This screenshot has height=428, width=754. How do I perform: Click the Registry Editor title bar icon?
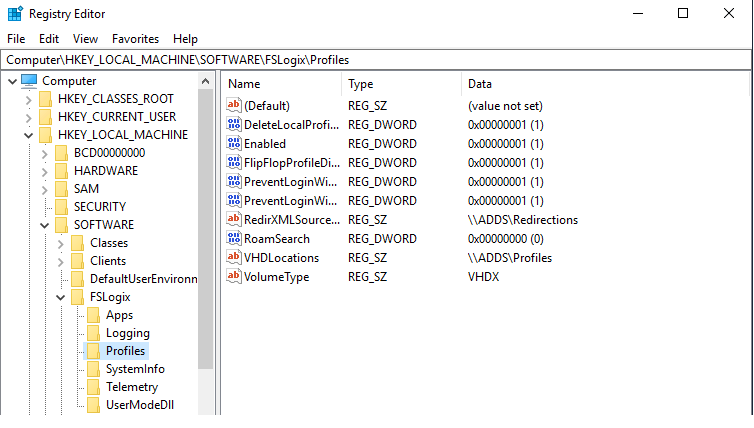pos(15,13)
